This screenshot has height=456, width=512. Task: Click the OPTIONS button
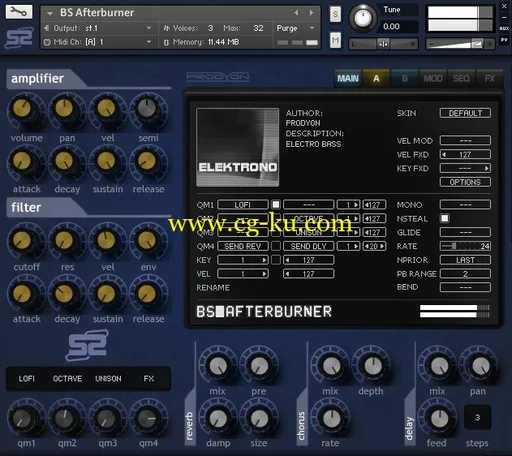pos(465,182)
